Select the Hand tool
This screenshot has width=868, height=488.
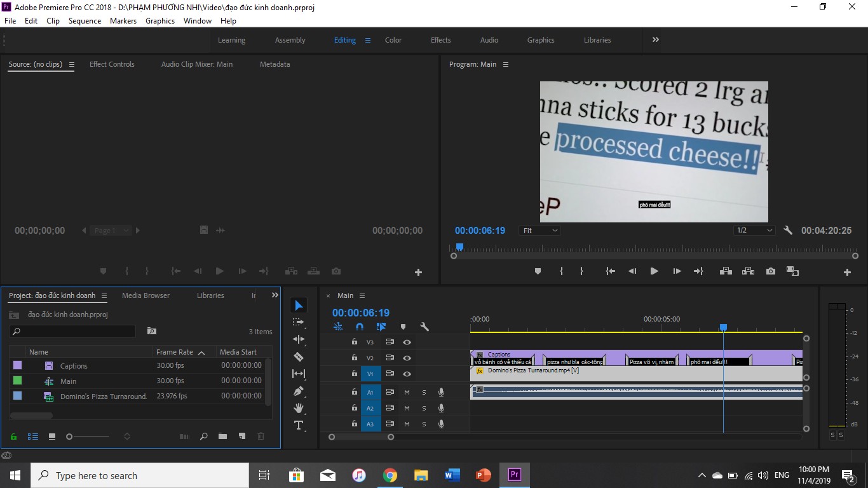(x=299, y=408)
